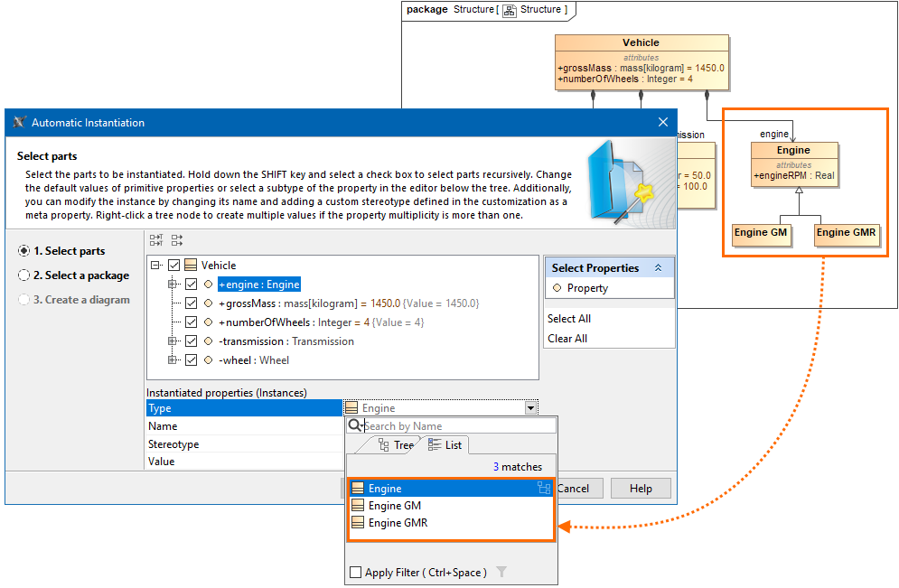Uncheck the -transmission checkbox

(191, 341)
